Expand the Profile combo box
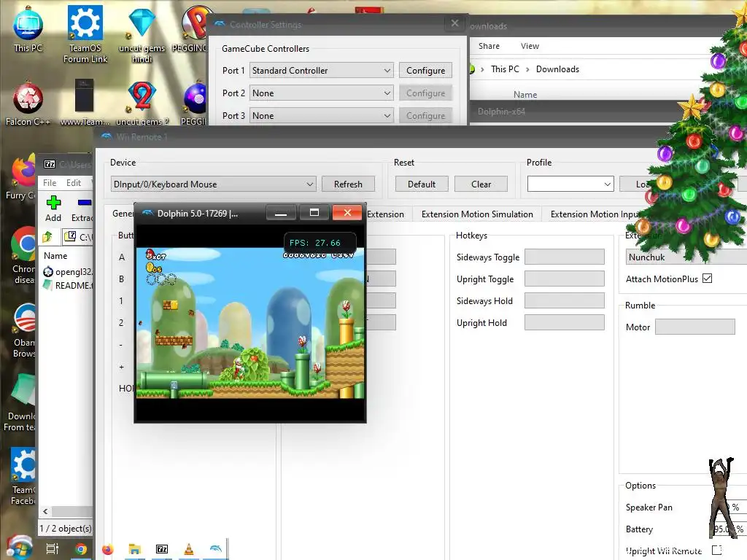 (x=570, y=184)
